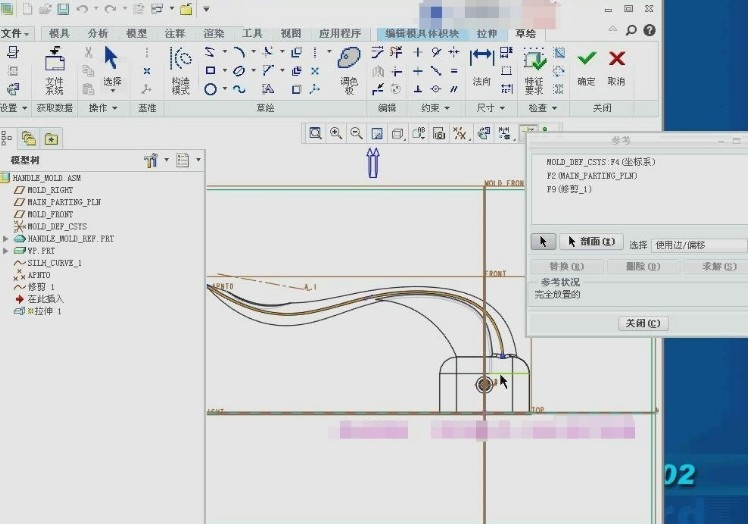The image size is (748, 524).
Task: Switch to the folder browser panel tab icon
Action: tap(29, 139)
